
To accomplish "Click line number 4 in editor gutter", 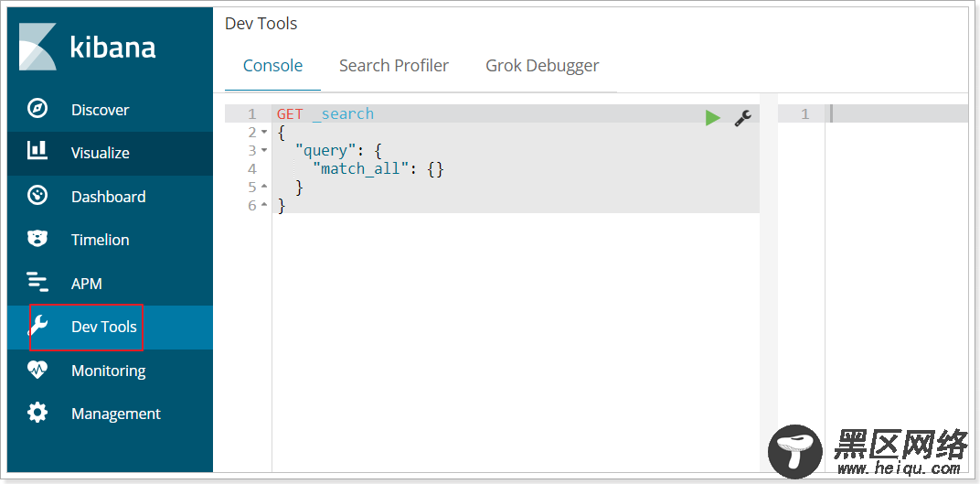I will tap(252, 168).
